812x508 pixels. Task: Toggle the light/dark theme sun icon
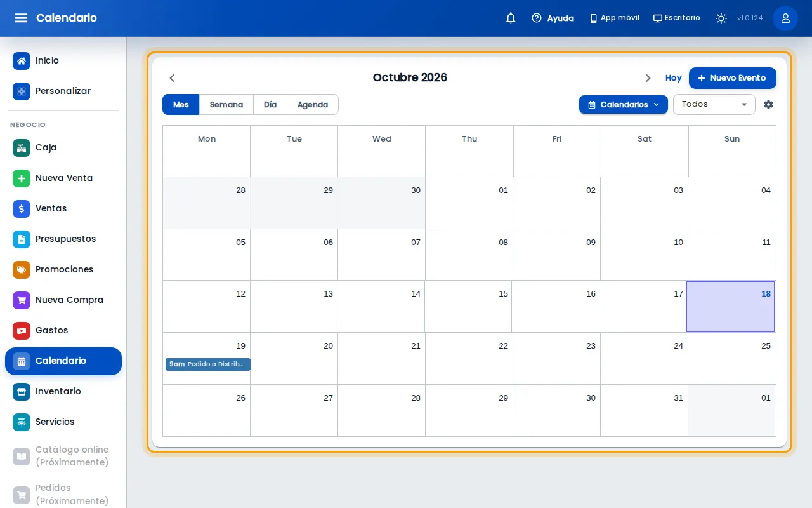721,18
